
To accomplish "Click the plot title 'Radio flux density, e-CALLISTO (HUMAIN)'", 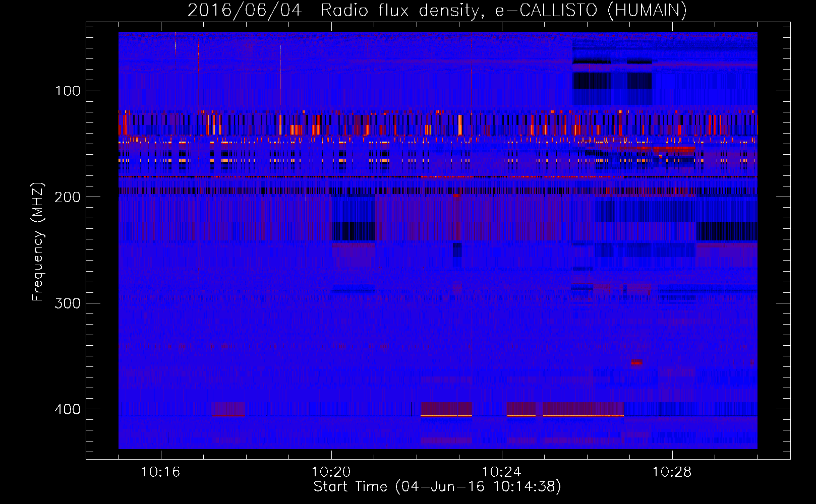I will pyautogui.click(x=503, y=10).
